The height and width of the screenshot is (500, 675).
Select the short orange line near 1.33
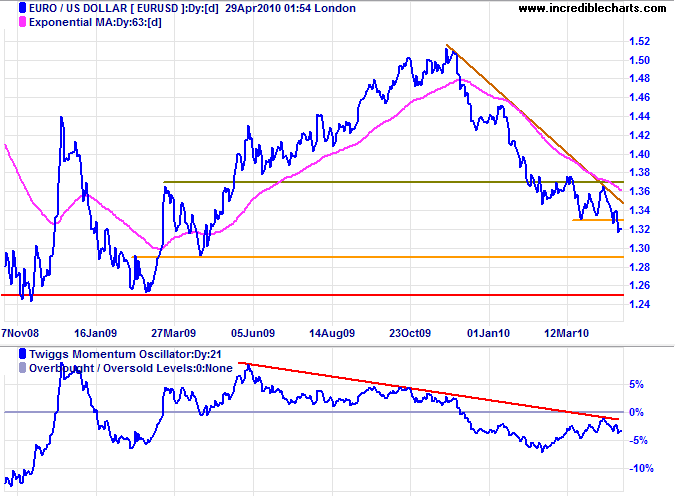[x=598, y=220]
